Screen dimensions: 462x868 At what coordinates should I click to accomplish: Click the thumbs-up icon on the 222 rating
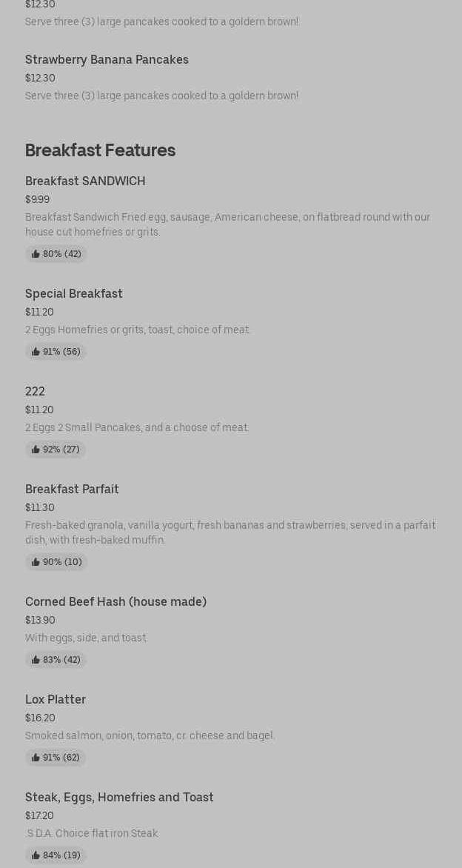(x=36, y=450)
